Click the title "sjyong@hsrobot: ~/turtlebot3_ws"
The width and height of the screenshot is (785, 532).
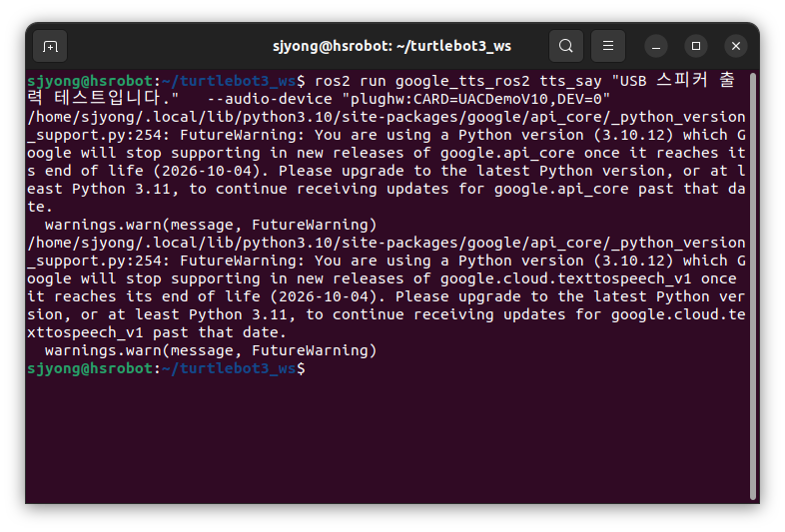point(392,46)
